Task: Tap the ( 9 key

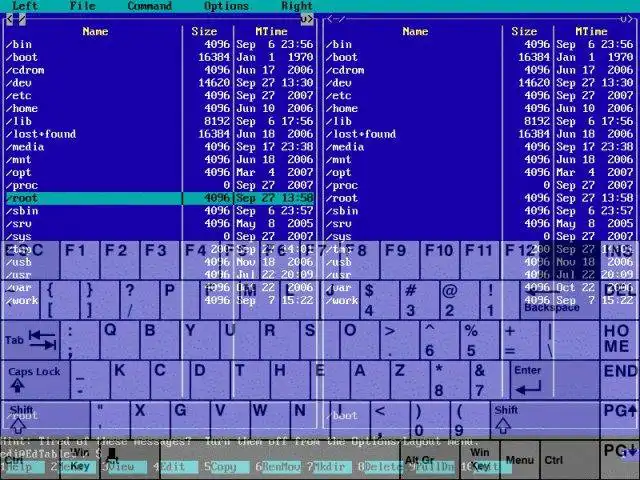Action: (x=470, y=420)
